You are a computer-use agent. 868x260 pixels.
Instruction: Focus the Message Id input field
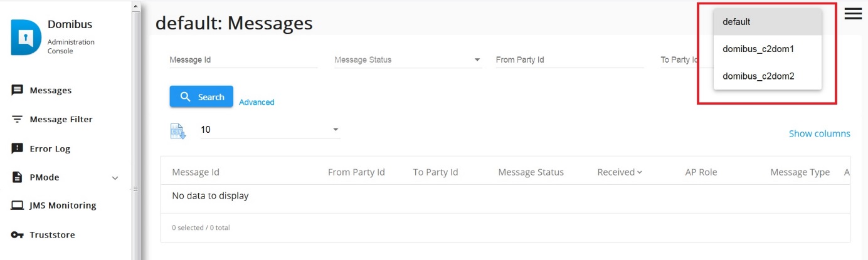[243, 60]
